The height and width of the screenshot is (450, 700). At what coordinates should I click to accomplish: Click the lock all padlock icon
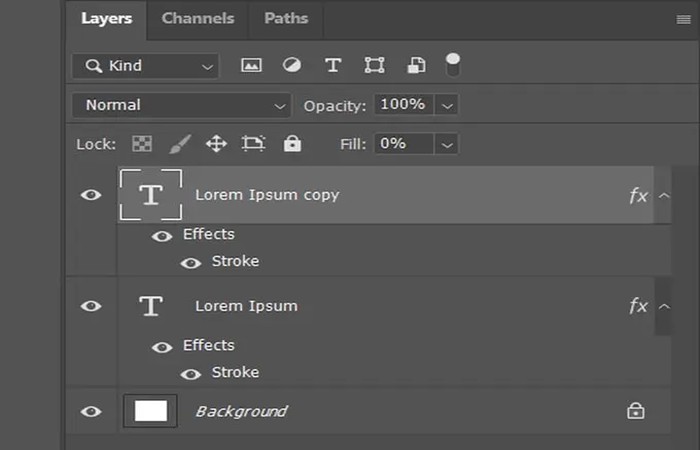click(292, 144)
